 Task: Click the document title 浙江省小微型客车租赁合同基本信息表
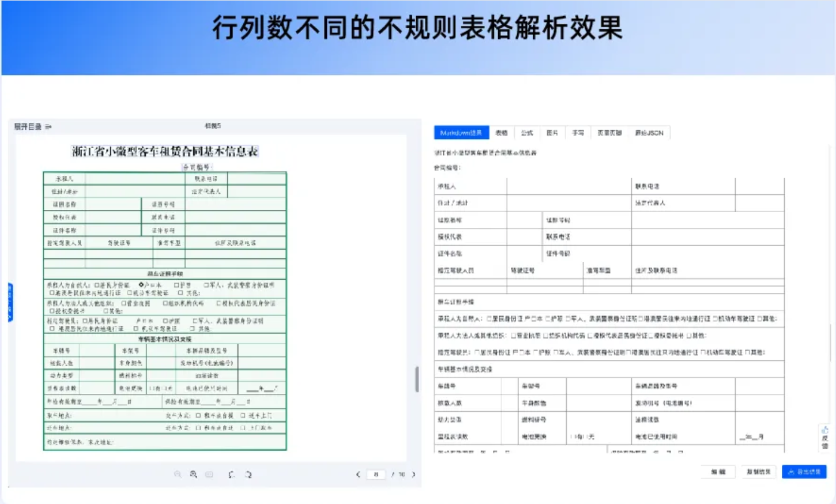[x=165, y=152]
